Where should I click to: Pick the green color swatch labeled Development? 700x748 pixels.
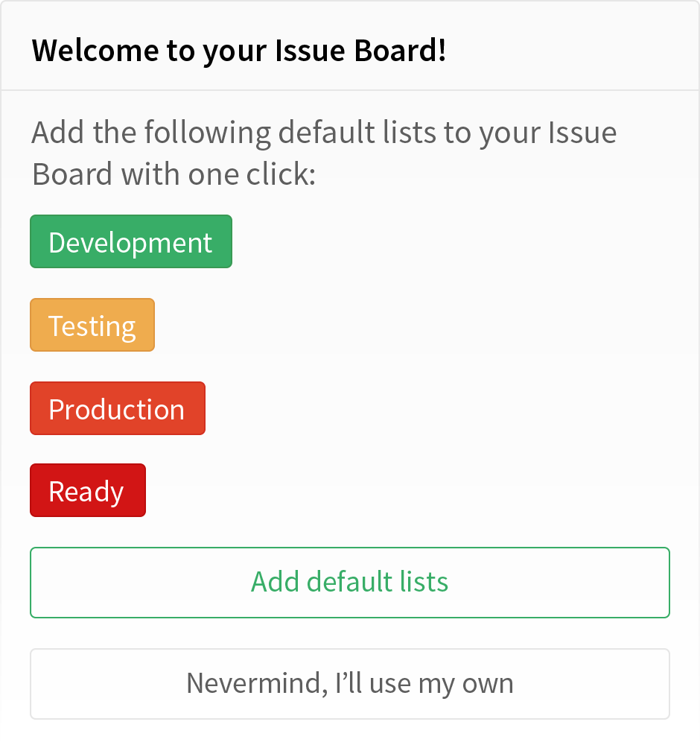tap(130, 241)
